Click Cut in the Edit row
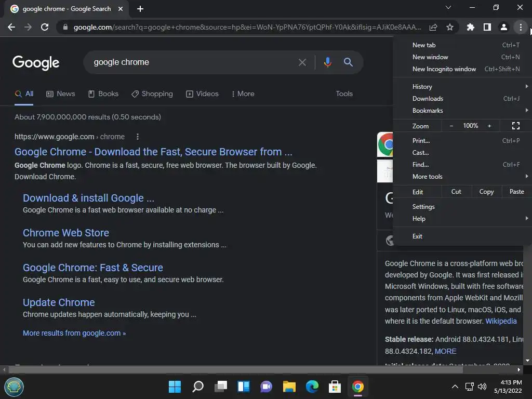 pyautogui.click(x=456, y=192)
